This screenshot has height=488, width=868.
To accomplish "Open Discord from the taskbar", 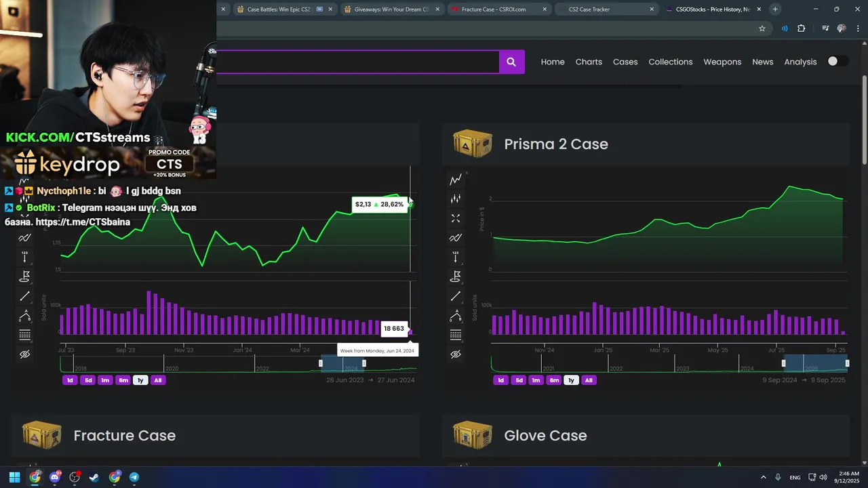I will click(55, 477).
